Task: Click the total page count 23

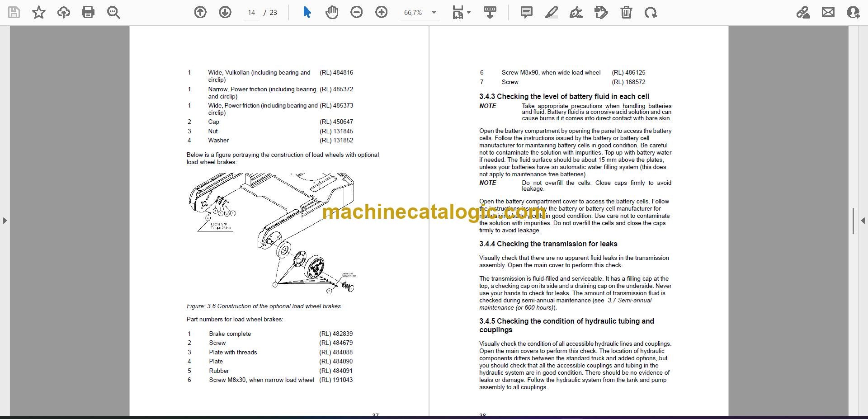Action: pos(274,13)
